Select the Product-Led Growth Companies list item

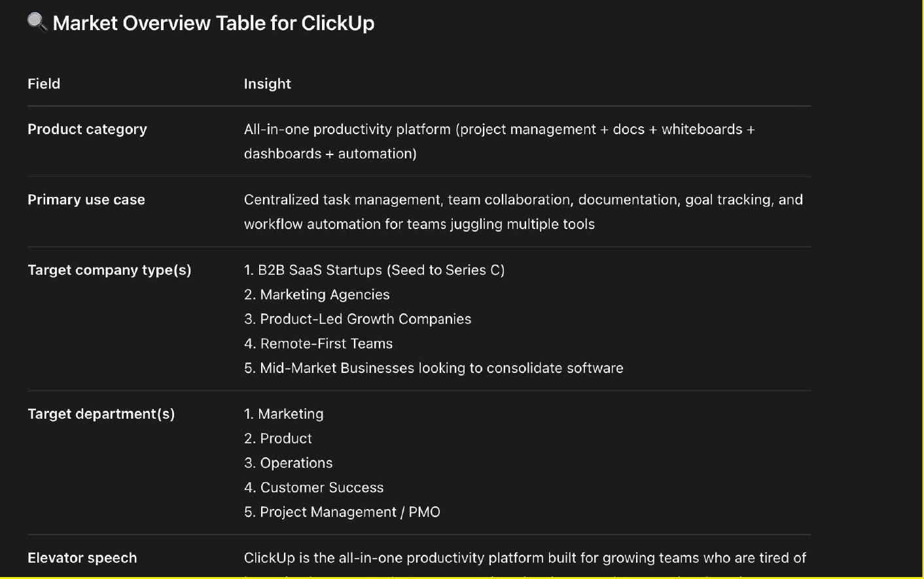click(x=357, y=319)
